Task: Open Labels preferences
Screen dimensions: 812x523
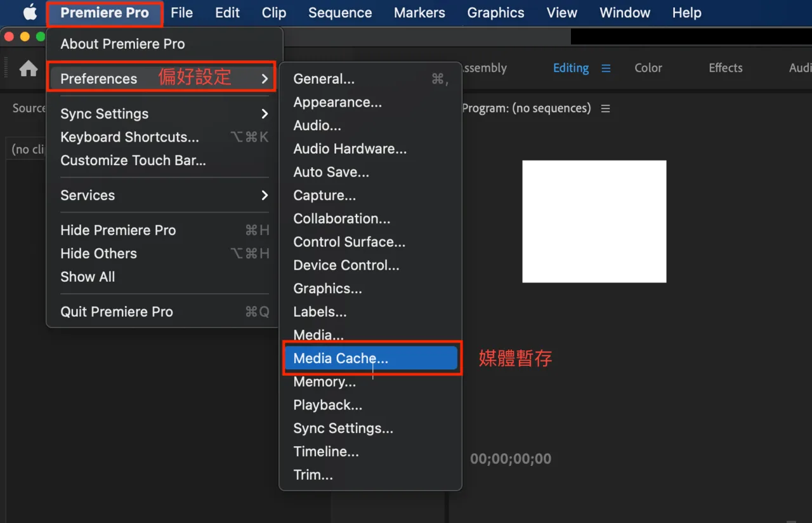Action: click(x=370, y=312)
